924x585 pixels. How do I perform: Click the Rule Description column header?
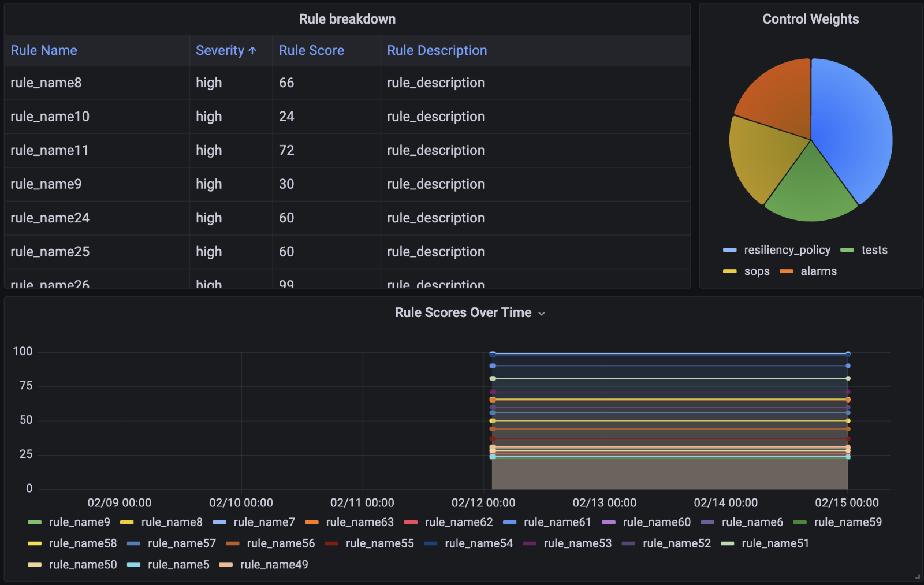pyautogui.click(x=437, y=50)
